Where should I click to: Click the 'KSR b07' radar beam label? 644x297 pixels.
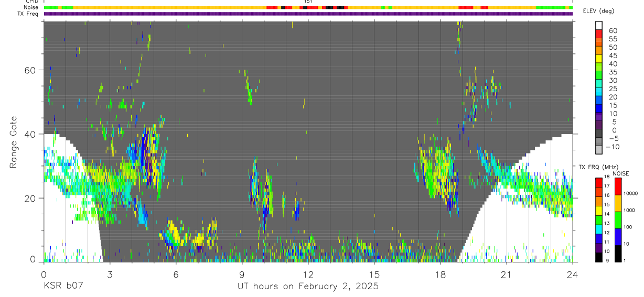[x=63, y=287]
